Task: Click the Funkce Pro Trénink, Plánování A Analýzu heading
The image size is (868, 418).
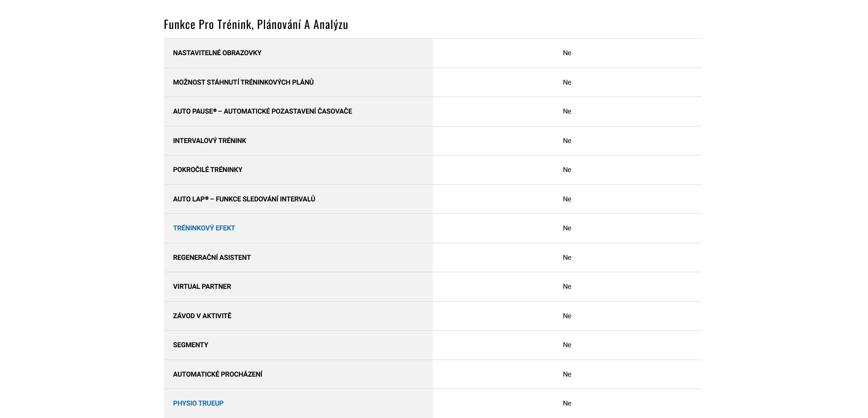Action: [255, 24]
